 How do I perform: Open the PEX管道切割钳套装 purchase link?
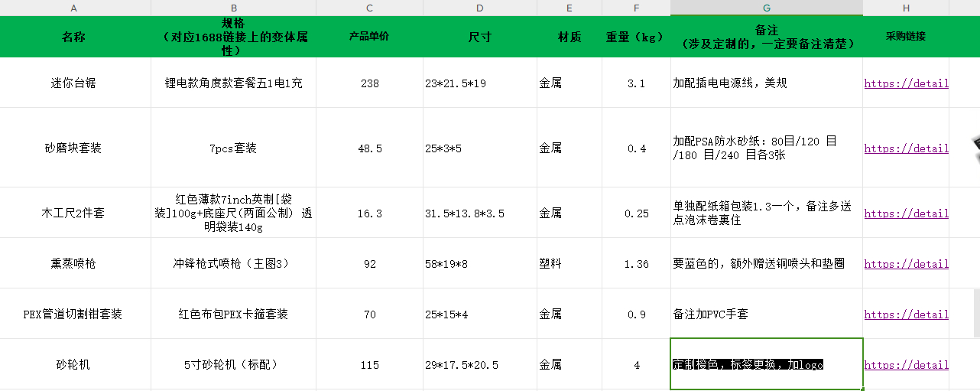coord(906,314)
